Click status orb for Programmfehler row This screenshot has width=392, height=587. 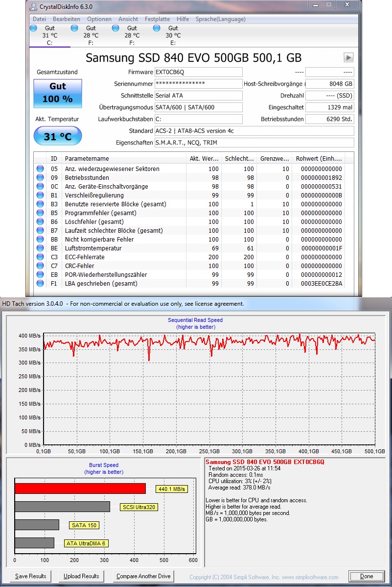point(40,213)
